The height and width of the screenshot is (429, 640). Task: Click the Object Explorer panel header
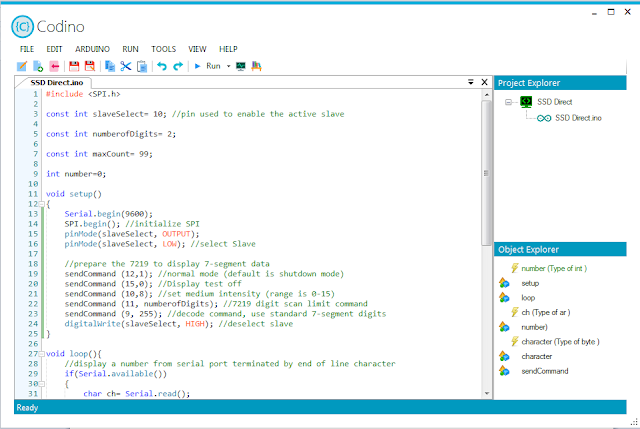560,249
